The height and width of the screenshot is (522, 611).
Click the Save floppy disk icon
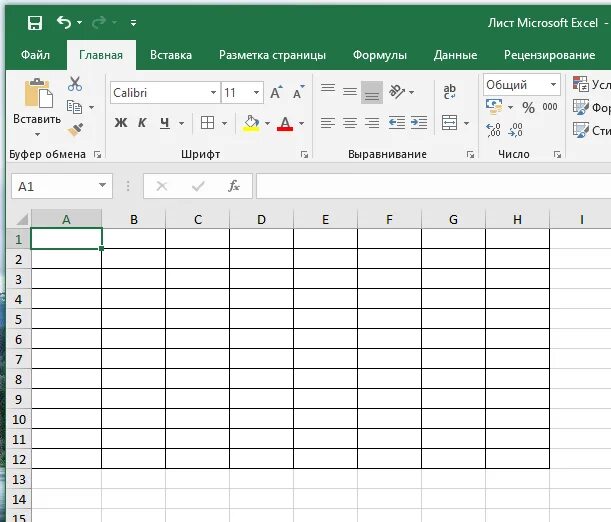point(35,23)
